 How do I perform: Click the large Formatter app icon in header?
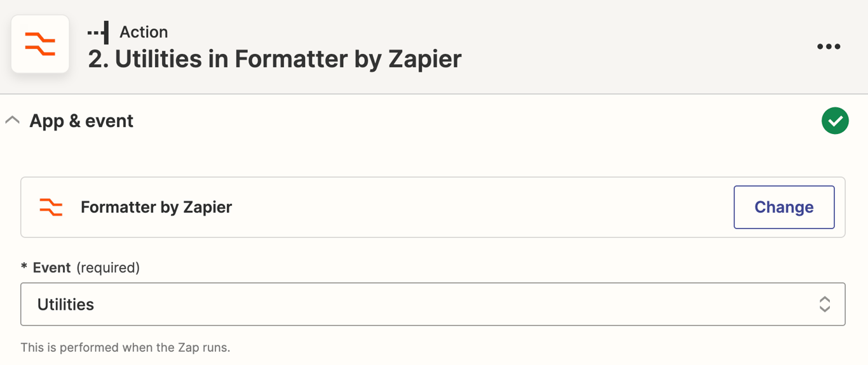pos(40,44)
